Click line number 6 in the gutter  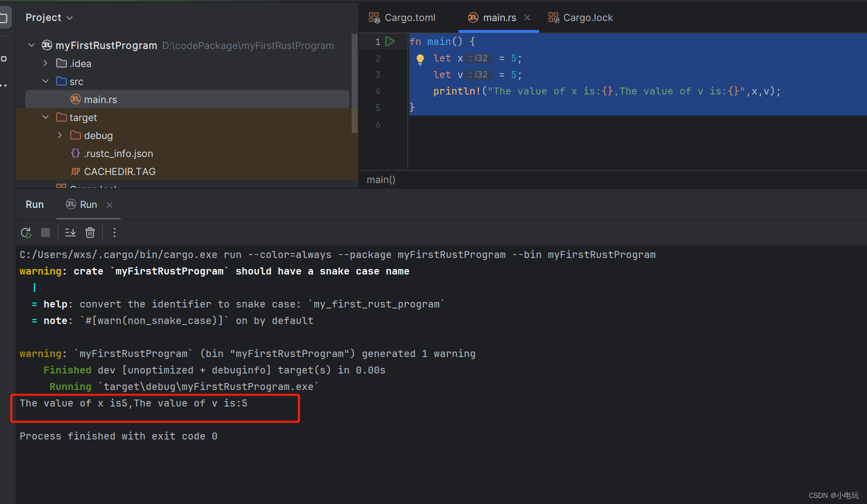point(378,124)
